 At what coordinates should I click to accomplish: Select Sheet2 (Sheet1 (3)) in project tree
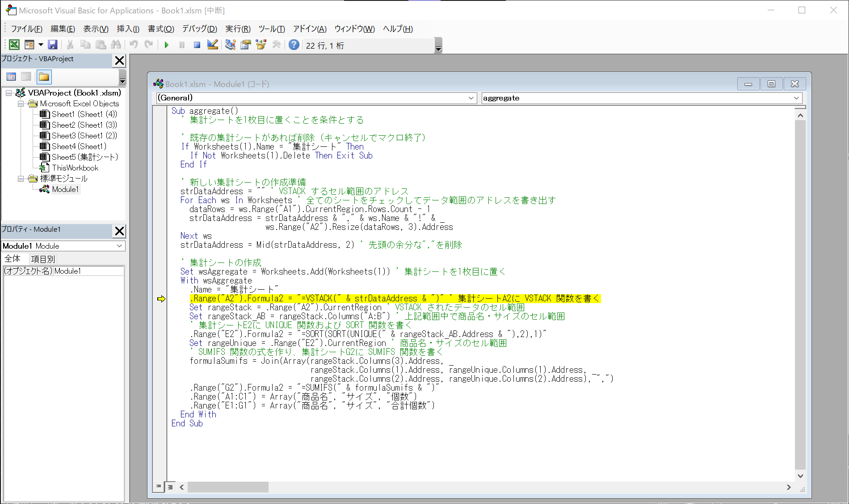point(84,125)
